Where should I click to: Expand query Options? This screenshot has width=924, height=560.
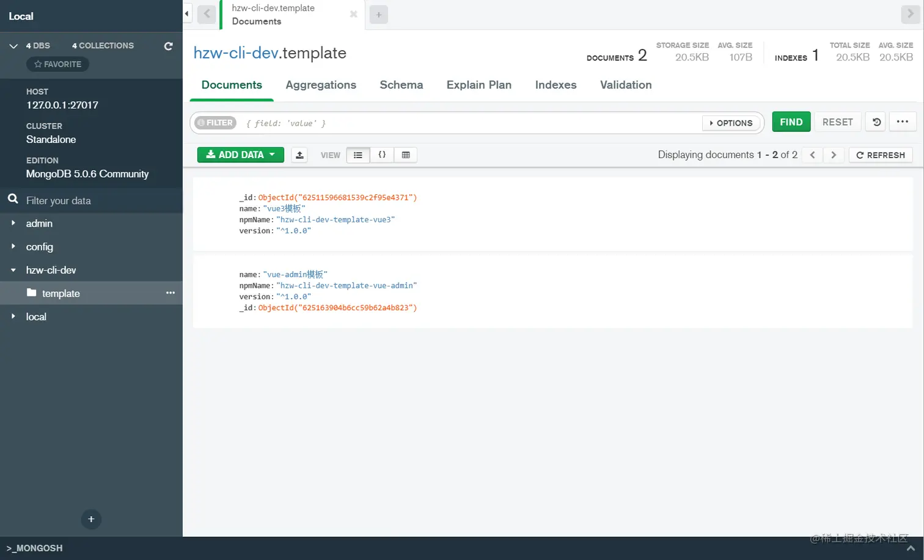(x=731, y=123)
